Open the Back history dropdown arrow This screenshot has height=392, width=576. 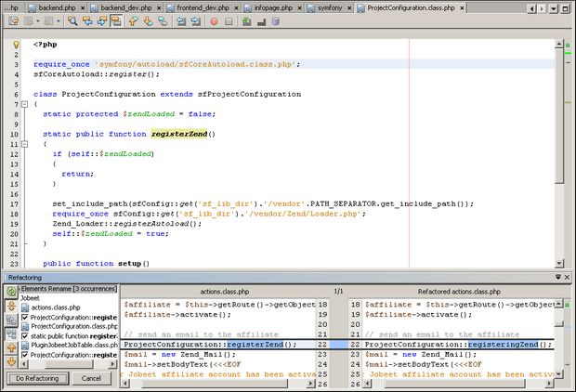pos(38,21)
